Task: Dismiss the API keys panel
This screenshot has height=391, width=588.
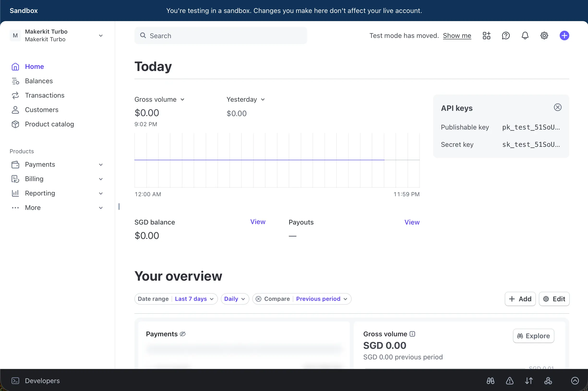Action: (557, 107)
